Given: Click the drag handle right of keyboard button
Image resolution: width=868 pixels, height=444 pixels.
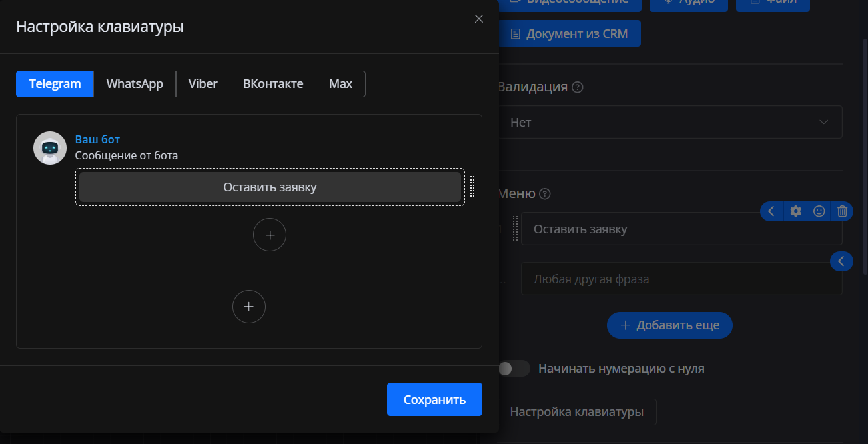Looking at the screenshot, I should pyautogui.click(x=472, y=187).
